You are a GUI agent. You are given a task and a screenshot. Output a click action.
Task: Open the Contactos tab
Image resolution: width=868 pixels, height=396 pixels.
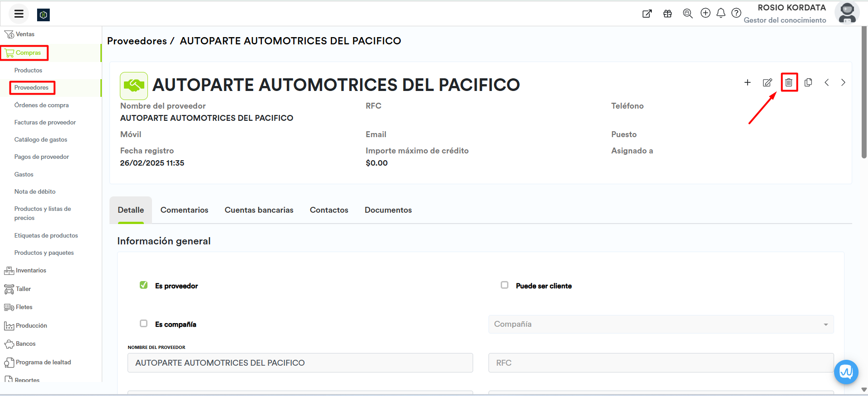click(329, 210)
